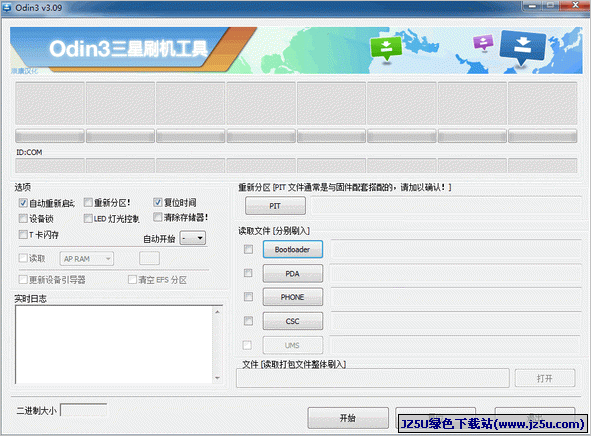Enable the LED 灯光控制 checkbox

(88, 218)
